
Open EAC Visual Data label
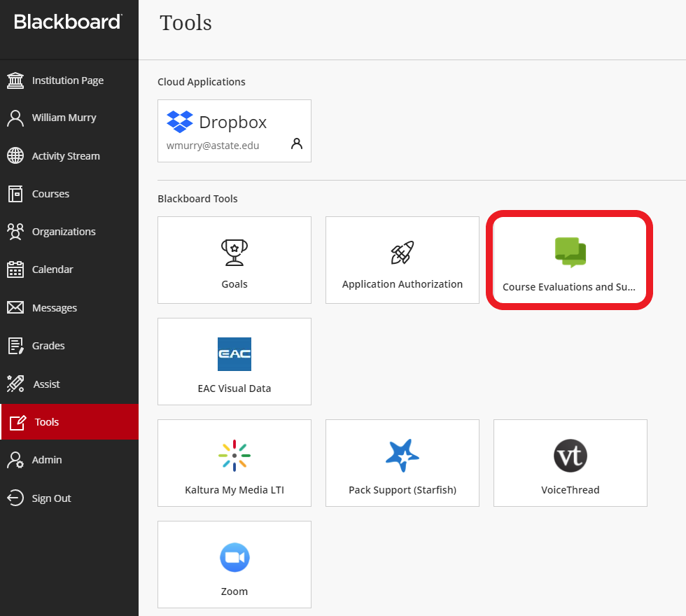pos(234,388)
